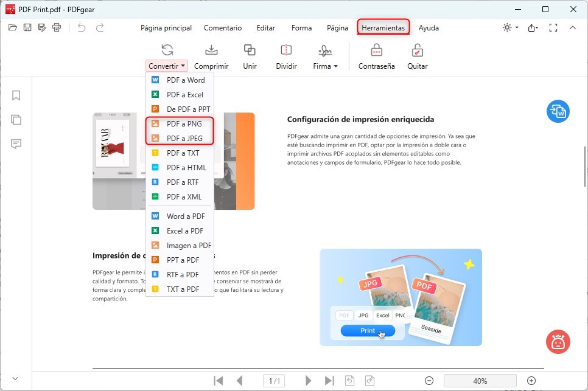Image resolution: width=588 pixels, height=391 pixels.
Task: Rotate the page clockwise
Action: (x=369, y=381)
